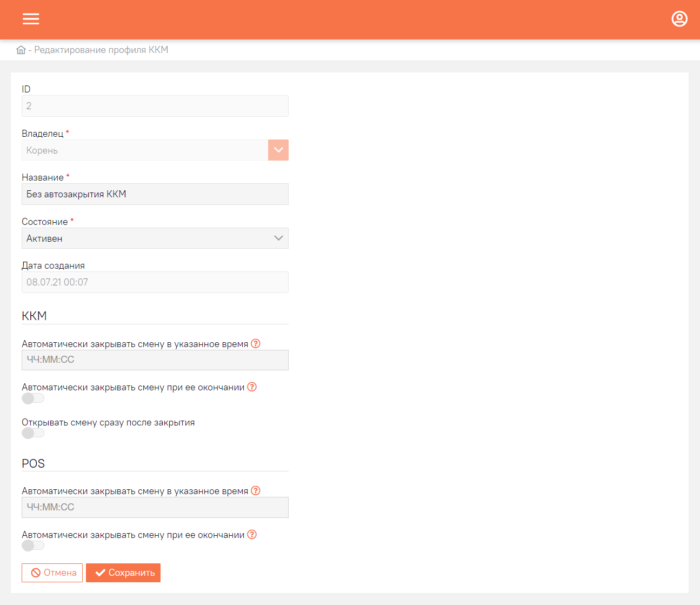Show help for KKM auto-close at specified time
This screenshot has height=605, width=700.
coord(256,343)
